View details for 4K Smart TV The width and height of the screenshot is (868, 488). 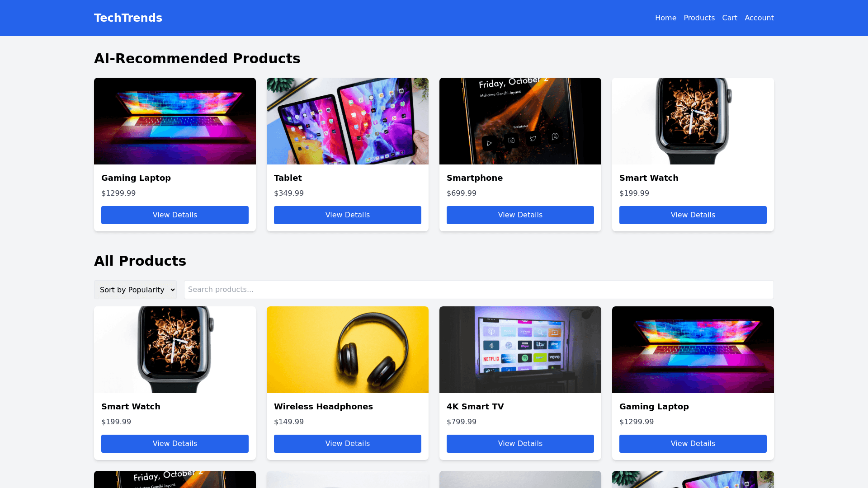click(520, 444)
